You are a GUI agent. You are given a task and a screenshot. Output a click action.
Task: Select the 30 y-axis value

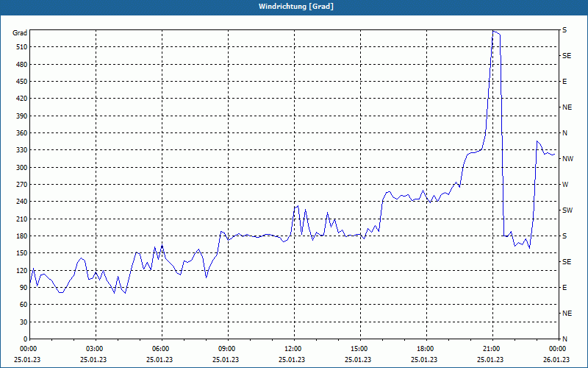[x=24, y=322]
